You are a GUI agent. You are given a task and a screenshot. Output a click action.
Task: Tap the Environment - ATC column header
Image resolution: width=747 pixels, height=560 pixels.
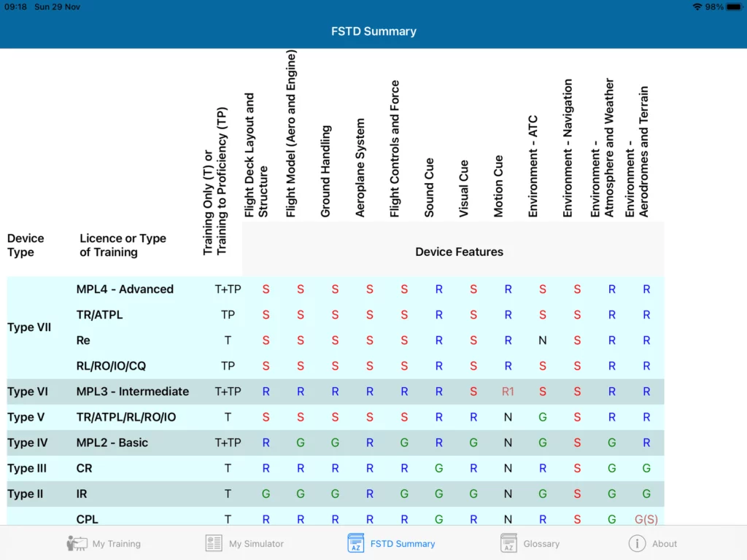click(533, 166)
